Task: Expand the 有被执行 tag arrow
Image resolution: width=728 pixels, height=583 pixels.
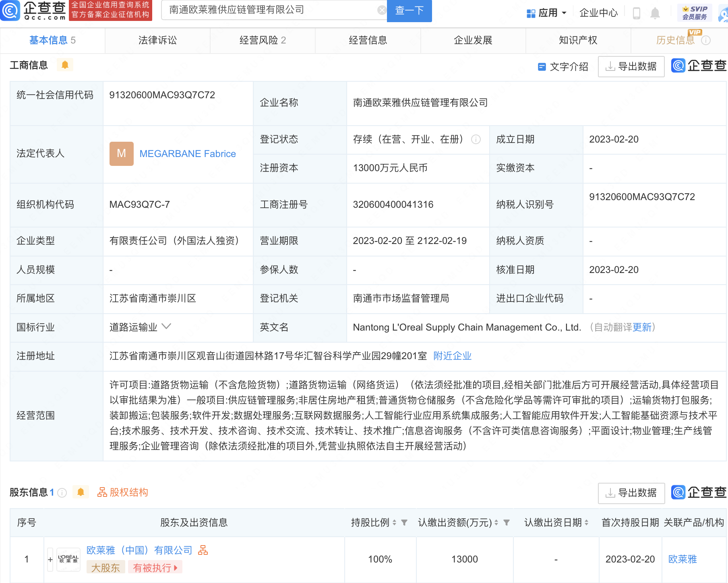Action: point(176,568)
